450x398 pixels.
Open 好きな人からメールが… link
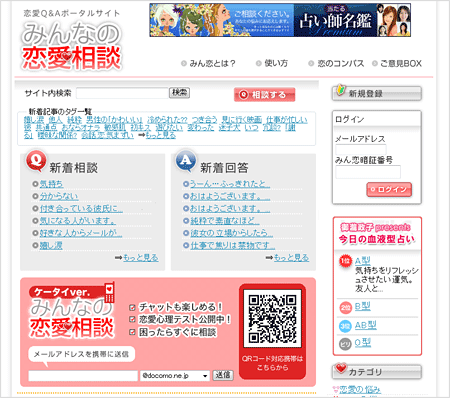click(x=81, y=233)
